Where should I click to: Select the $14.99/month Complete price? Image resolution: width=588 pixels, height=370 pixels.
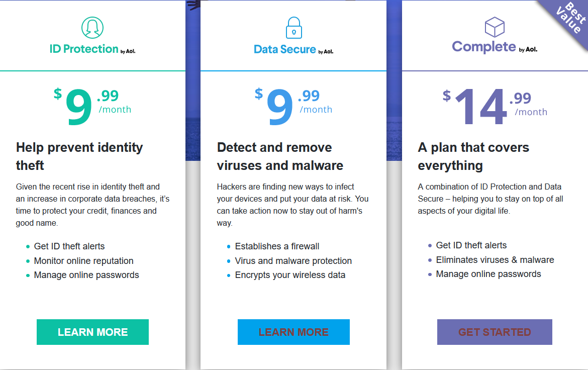click(495, 106)
